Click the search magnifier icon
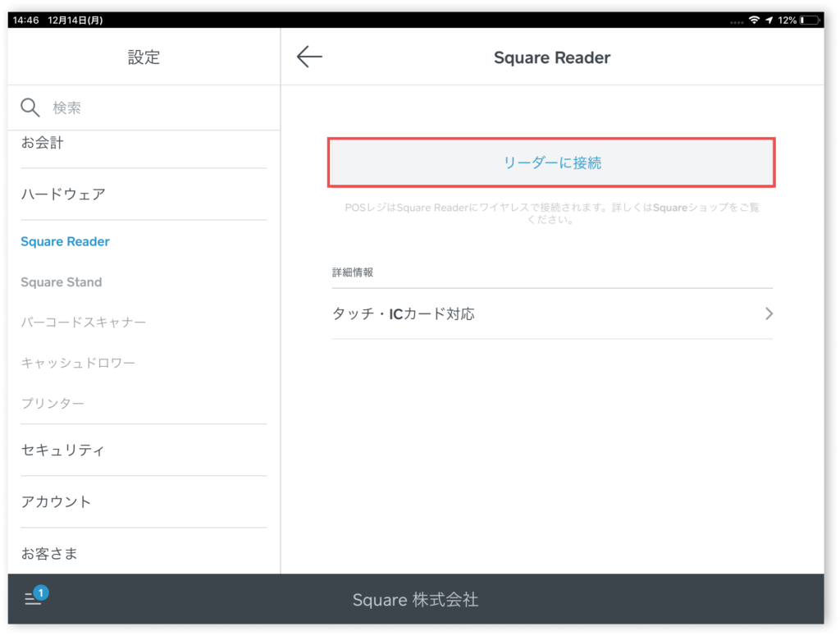Image resolution: width=840 pixels, height=636 pixels. [x=30, y=108]
